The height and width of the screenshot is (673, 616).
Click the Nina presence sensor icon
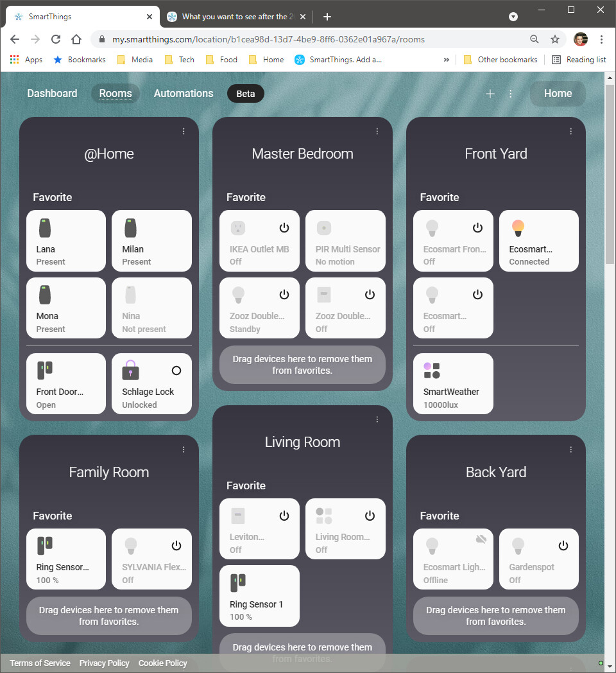click(x=130, y=295)
